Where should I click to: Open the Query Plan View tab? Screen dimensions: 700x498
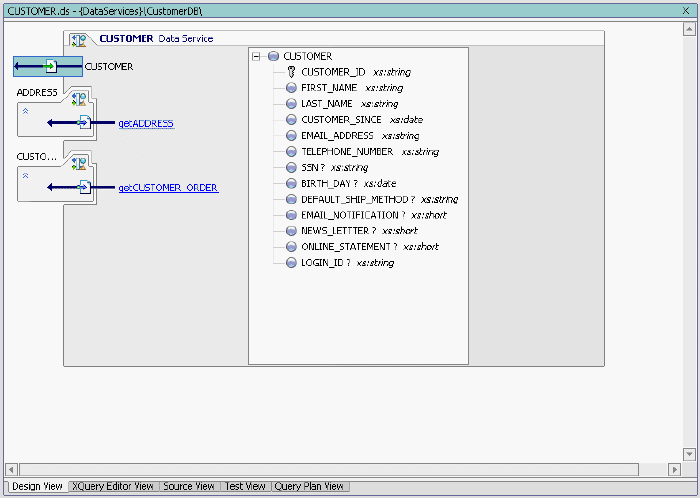click(x=309, y=486)
